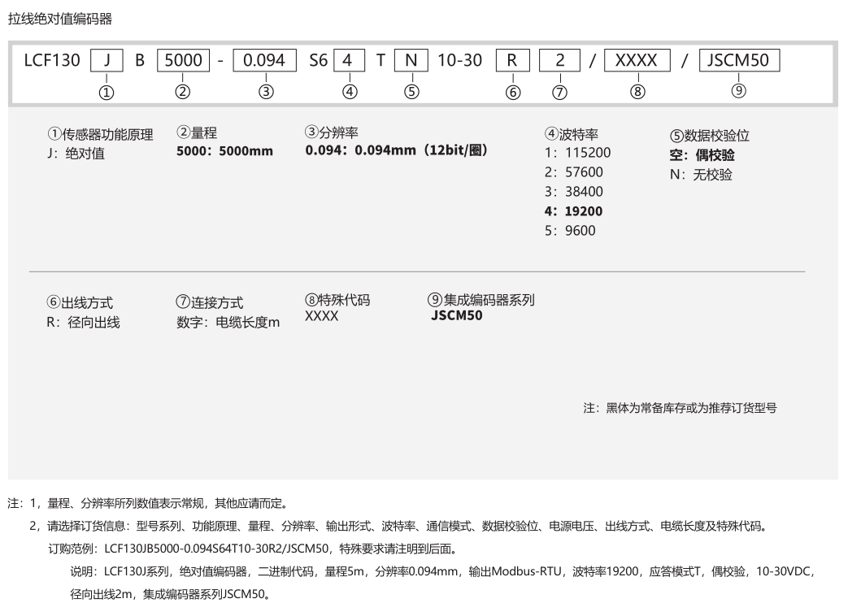
Task: Select "10-30" voltage text in the model code
Action: coord(459,60)
